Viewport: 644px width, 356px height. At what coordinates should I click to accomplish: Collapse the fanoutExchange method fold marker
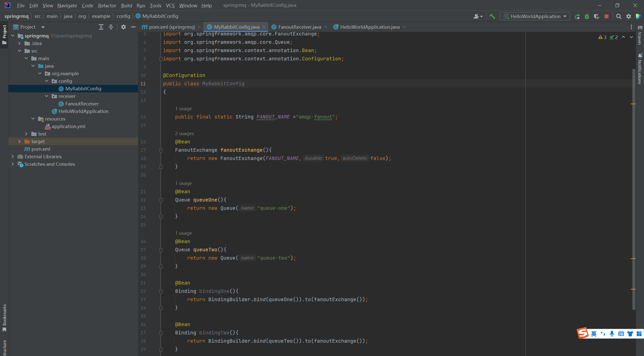[161, 150]
